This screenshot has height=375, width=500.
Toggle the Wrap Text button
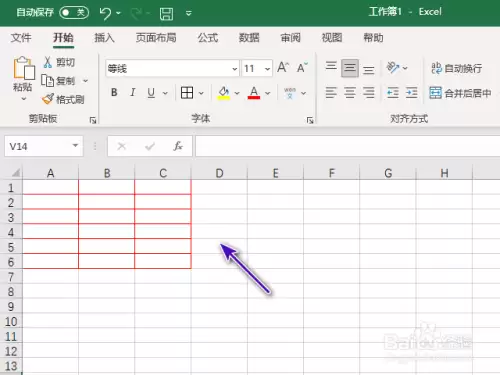click(x=456, y=68)
